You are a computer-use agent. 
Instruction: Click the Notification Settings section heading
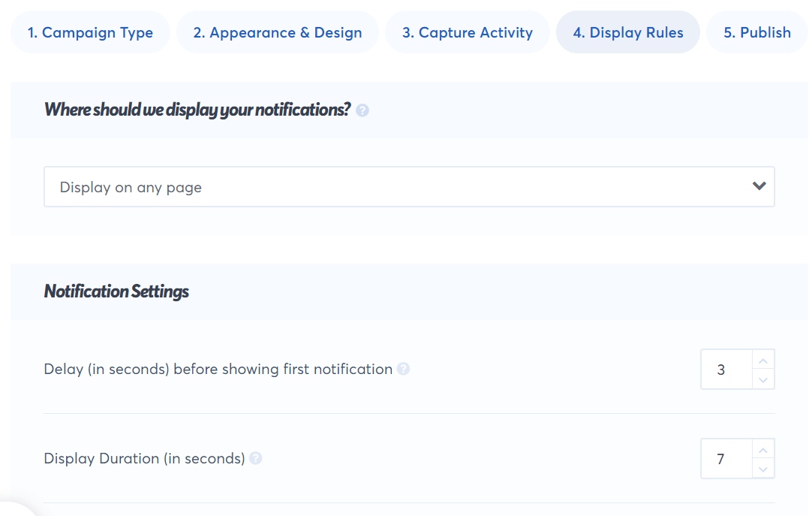[x=116, y=291]
